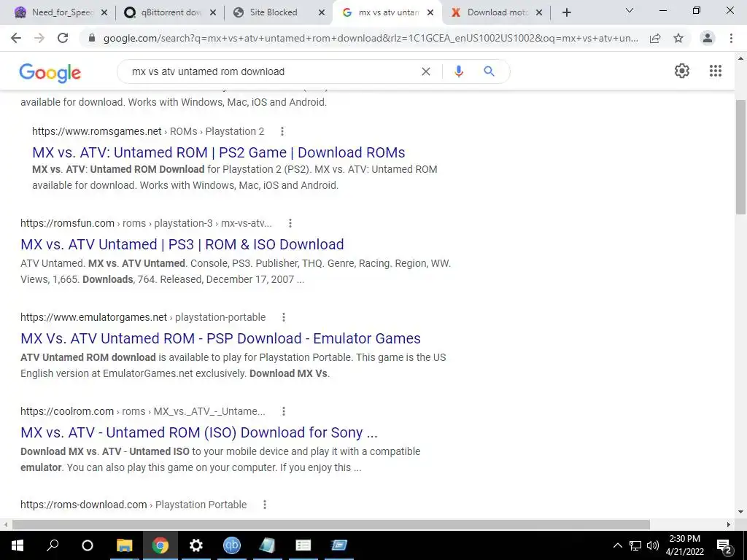Bookmark this page with the star icon
Image resolution: width=747 pixels, height=560 pixels.
pyautogui.click(x=678, y=38)
